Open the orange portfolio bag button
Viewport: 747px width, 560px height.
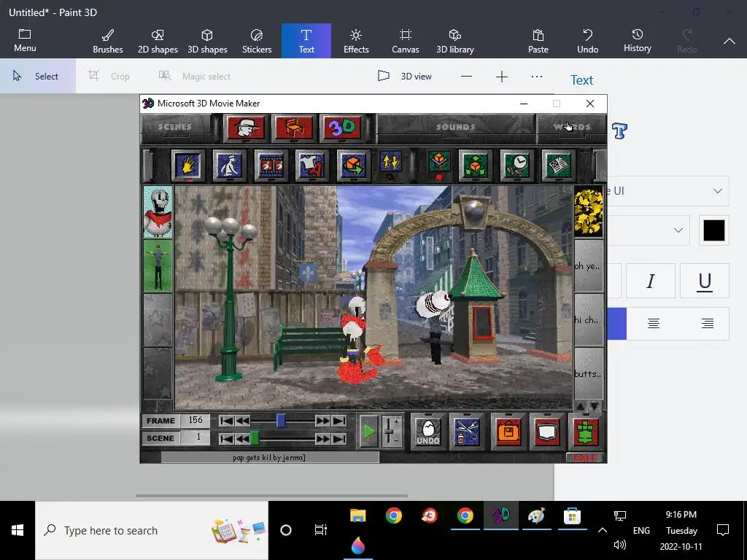(x=508, y=432)
